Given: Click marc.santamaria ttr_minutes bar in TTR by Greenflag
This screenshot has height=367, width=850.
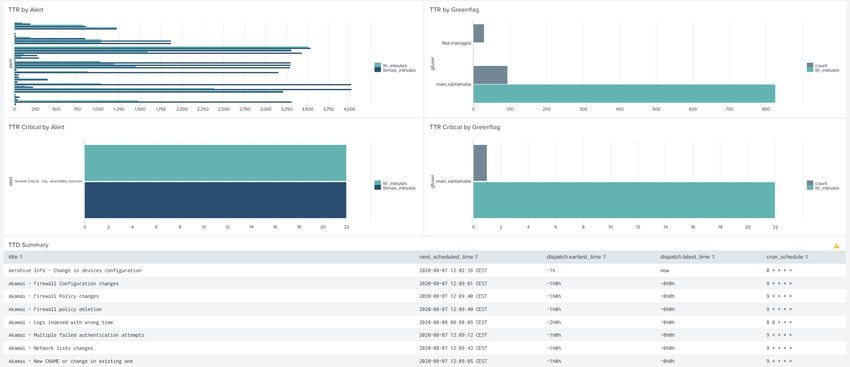Looking at the screenshot, I should [x=624, y=93].
